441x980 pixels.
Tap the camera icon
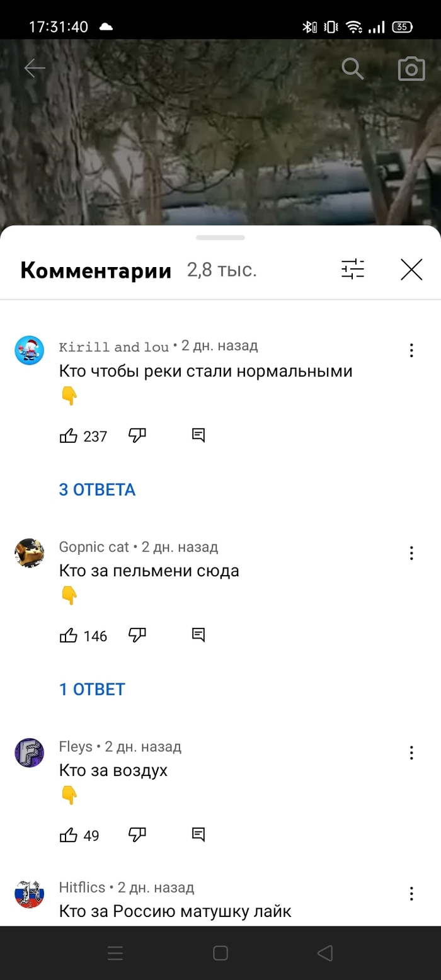(411, 69)
